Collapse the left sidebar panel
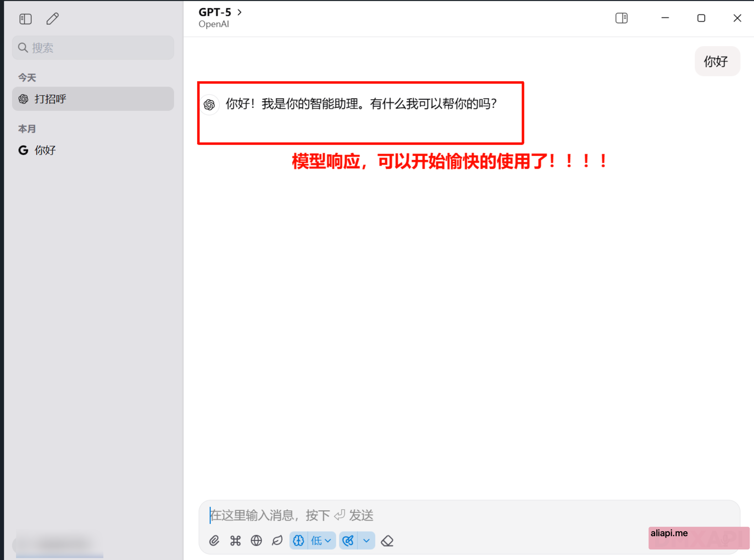754x560 pixels. [25, 19]
